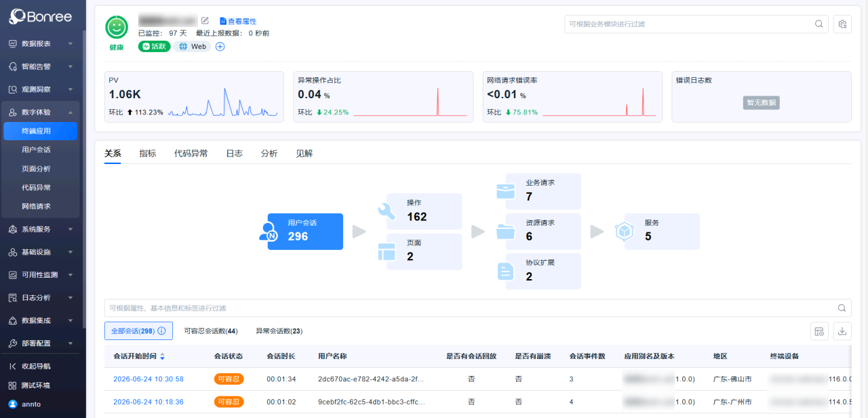This screenshot has height=418, width=868.
Task: Click the 系统服务 sidebar icon
Action: point(13,229)
